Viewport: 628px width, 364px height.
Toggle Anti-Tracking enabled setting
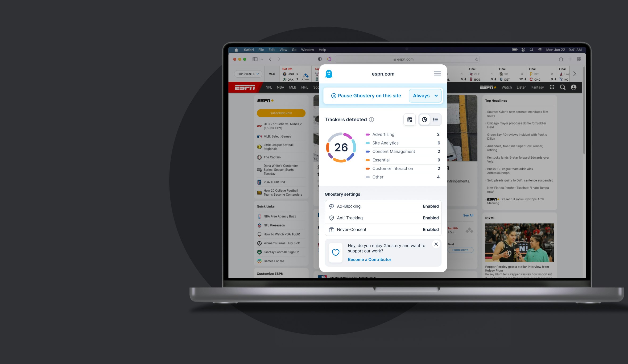[430, 218]
